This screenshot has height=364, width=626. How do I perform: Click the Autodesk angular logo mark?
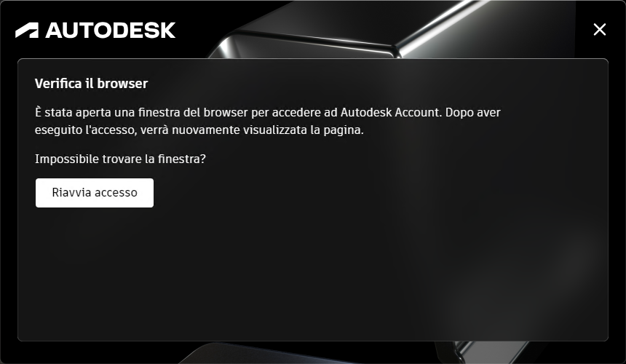(x=27, y=31)
